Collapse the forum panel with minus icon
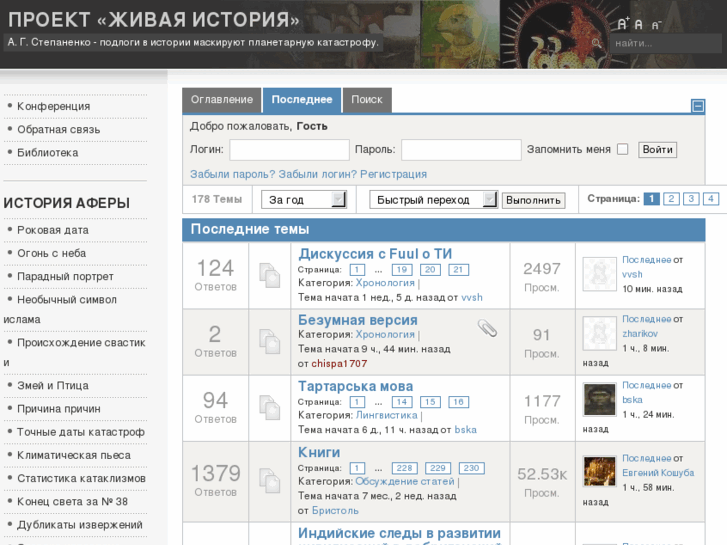 pyautogui.click(x=698, y=106)
